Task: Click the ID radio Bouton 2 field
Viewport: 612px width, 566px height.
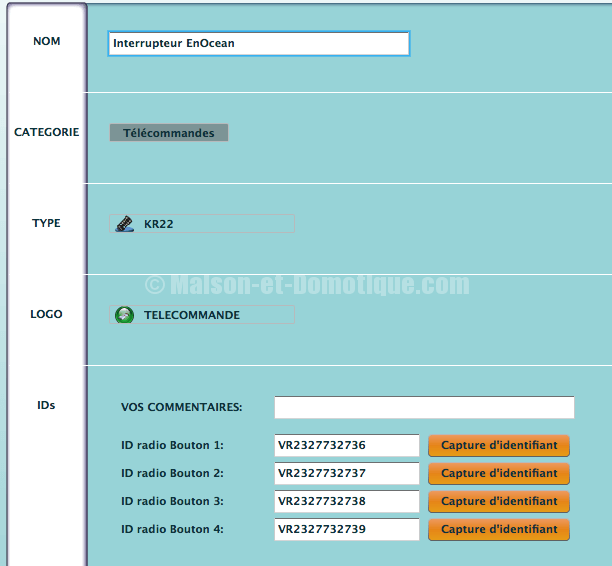Action: 347,473
